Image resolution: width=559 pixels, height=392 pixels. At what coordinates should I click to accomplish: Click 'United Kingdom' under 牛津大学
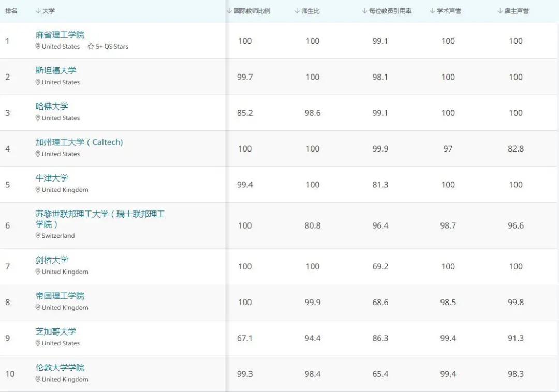click(x=65, y=190)
